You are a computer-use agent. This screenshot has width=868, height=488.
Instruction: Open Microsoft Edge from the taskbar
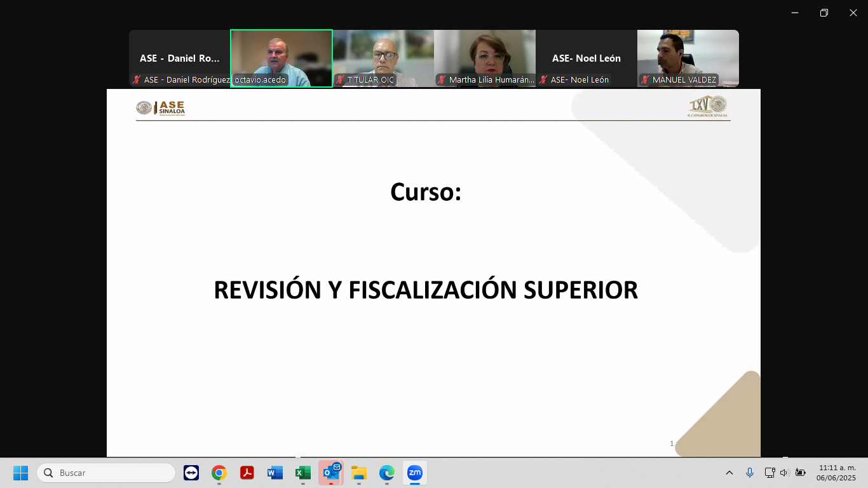tap(386, 473)
